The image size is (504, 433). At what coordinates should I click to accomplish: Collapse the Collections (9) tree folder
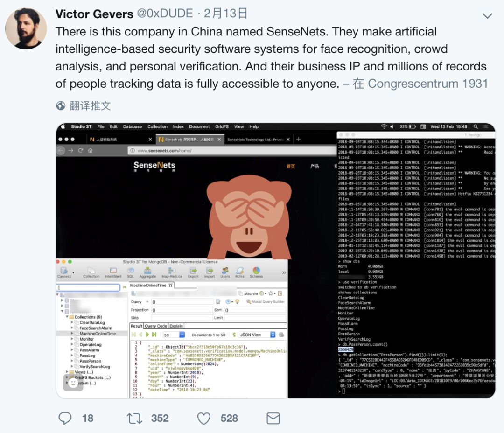click(67, 317)
